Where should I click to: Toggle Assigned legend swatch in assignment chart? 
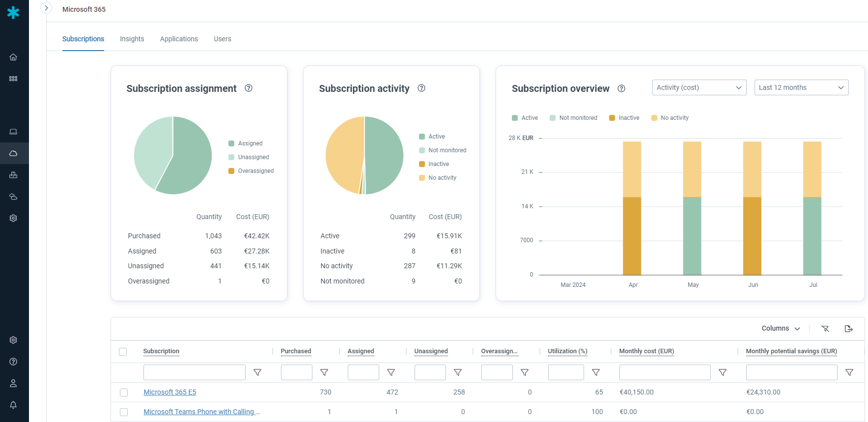pos(231,143)
